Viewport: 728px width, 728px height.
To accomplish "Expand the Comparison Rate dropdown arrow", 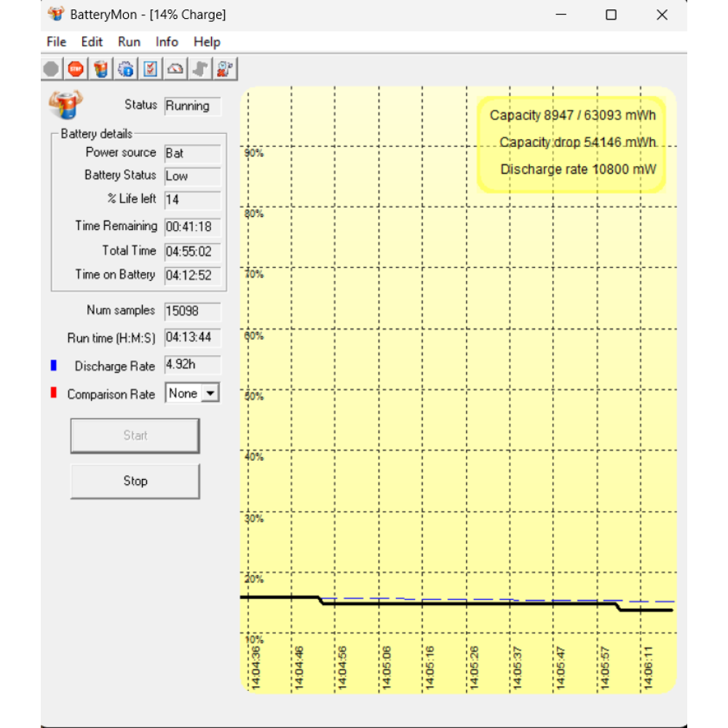I will point(210,393).
